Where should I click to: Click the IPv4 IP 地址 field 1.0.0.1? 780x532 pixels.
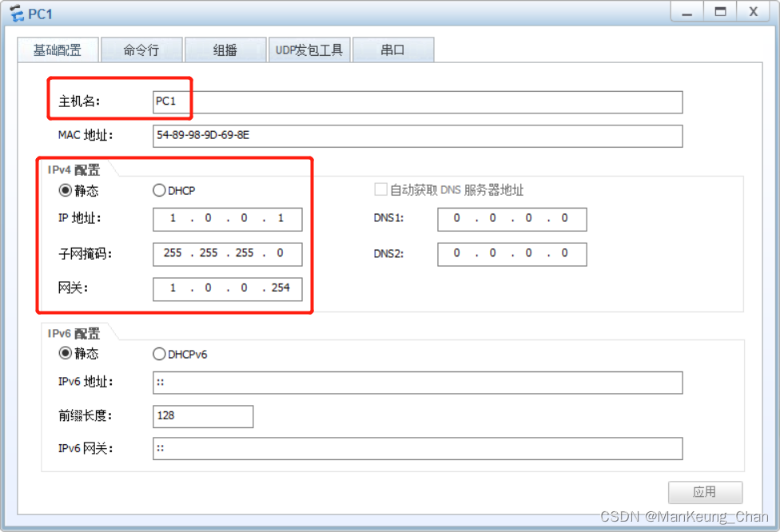tap(227, 219)
